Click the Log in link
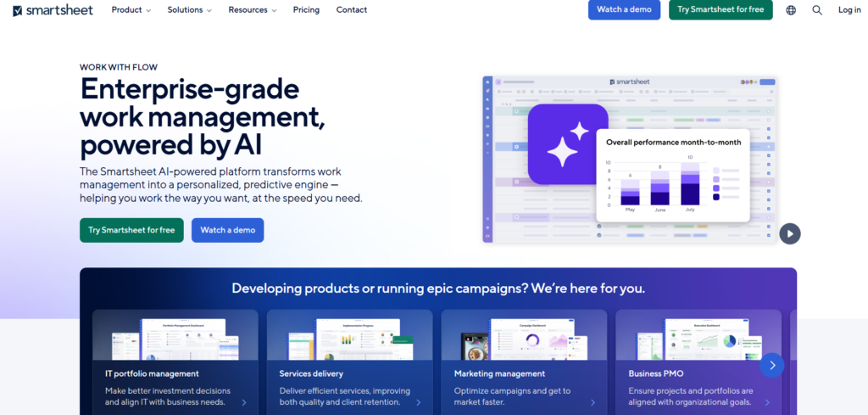 (x=849, y=10)
